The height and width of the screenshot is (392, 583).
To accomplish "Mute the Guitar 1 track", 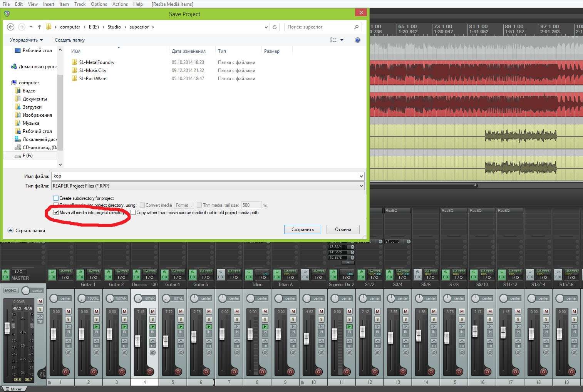I will coord(97,311).
